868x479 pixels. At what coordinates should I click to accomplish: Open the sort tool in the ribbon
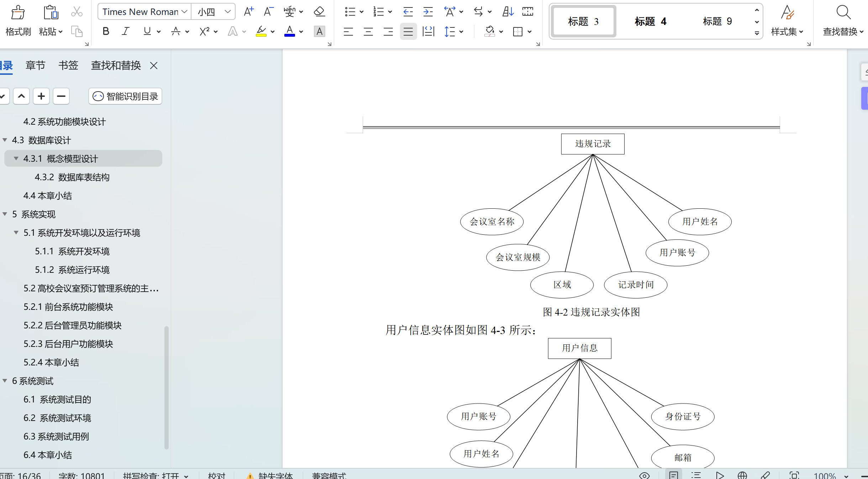507,11
